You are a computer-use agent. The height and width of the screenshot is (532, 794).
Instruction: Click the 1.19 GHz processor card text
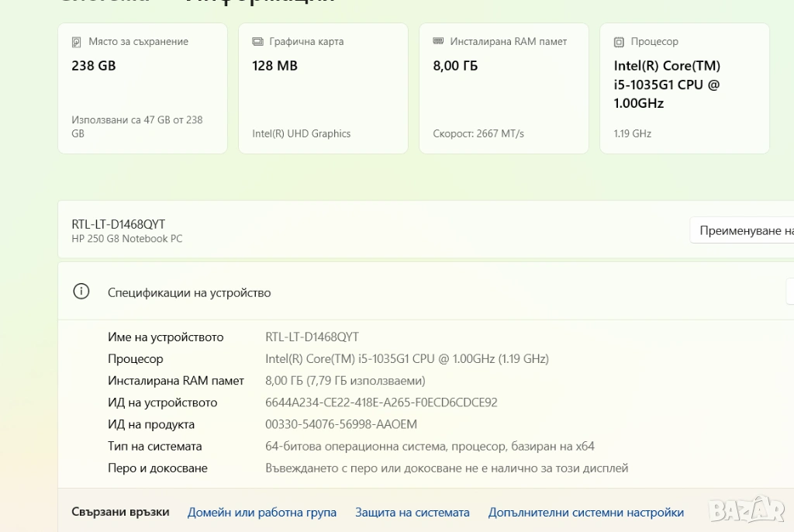(632, 133)
